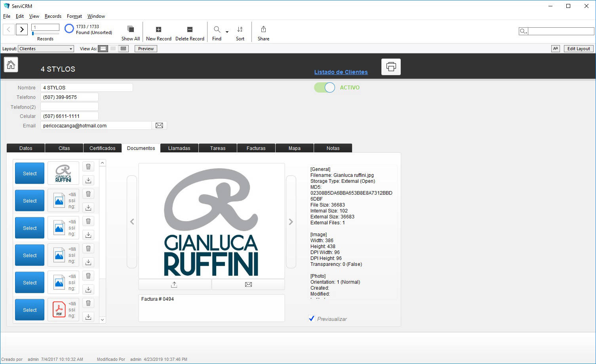Open the Format menu

click(x=74, y=16)
